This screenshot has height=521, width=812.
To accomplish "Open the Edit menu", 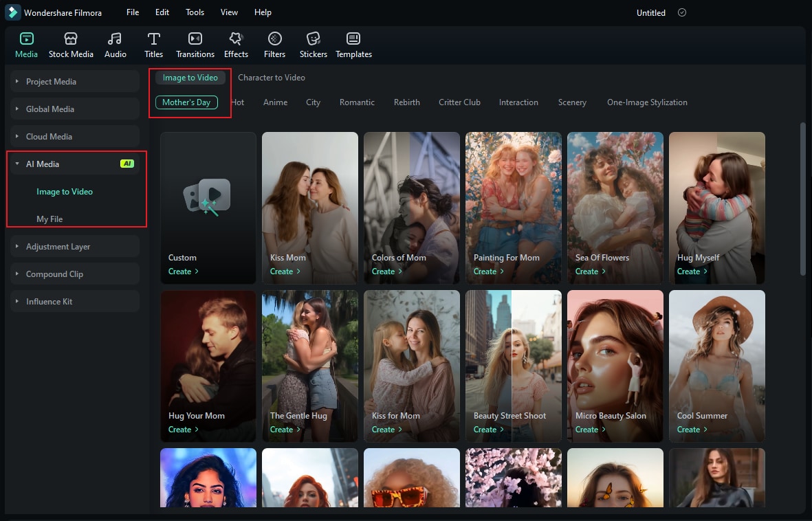I will [x=162, y=12].
